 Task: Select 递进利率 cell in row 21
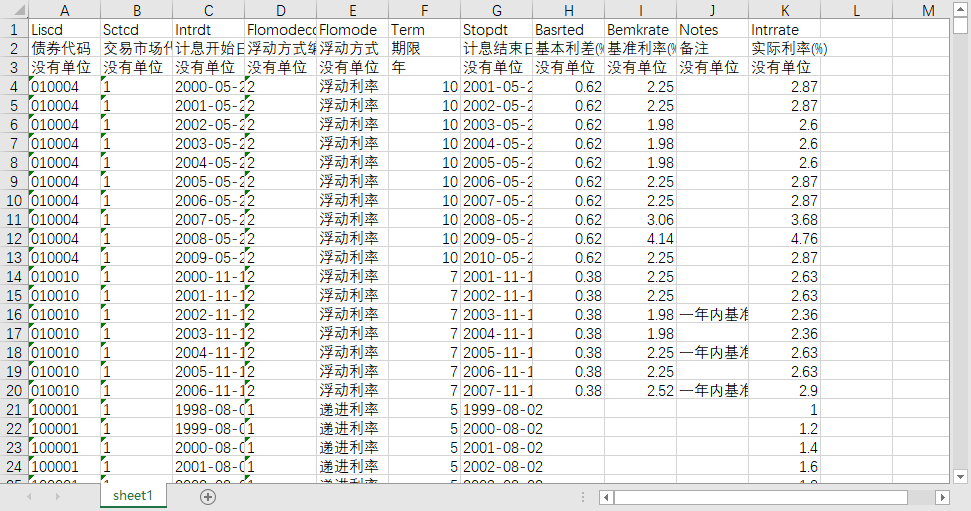coord(352,409)
